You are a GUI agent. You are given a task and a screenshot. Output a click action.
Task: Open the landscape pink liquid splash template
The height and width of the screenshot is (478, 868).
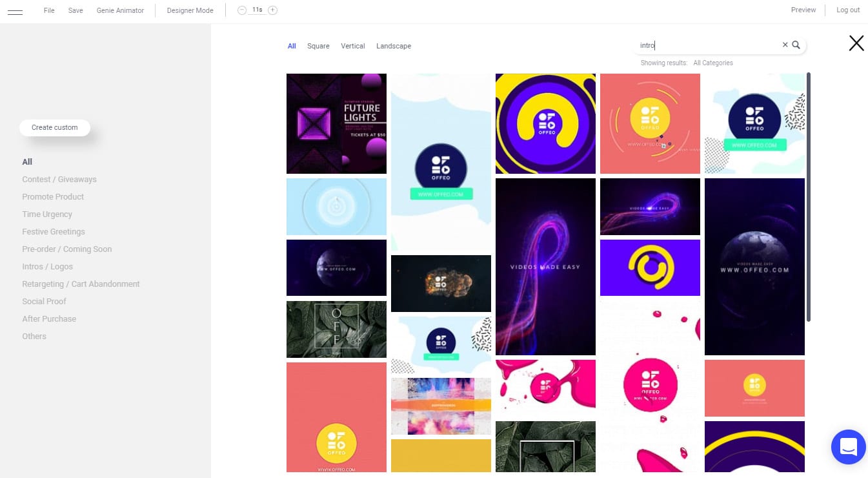point(545,388)
